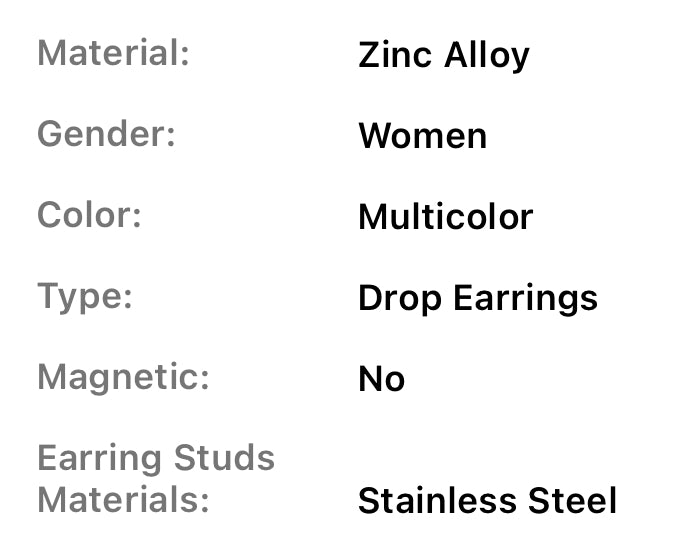Click the "Color:" label
Screen dimensions: 689x542
point(89,215)
